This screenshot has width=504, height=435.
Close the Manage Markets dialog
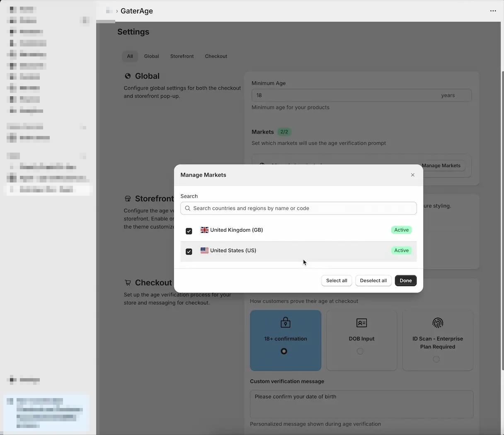(x=412, y=175)
